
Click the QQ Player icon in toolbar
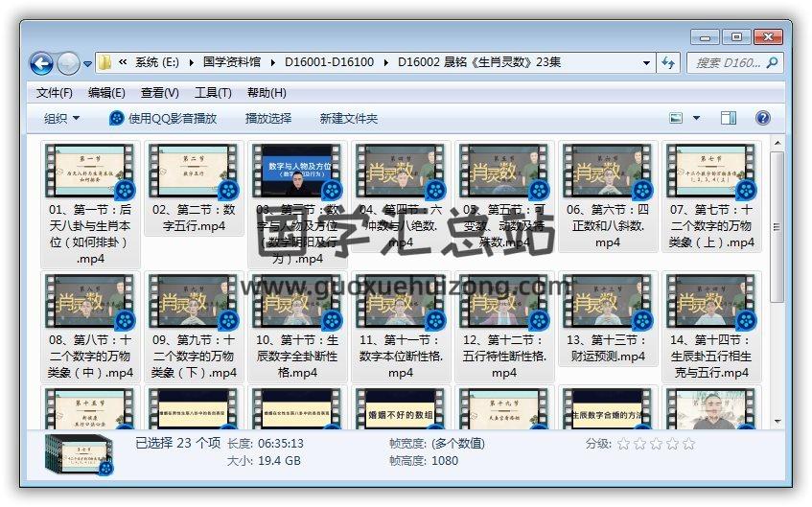click(117, 118)
